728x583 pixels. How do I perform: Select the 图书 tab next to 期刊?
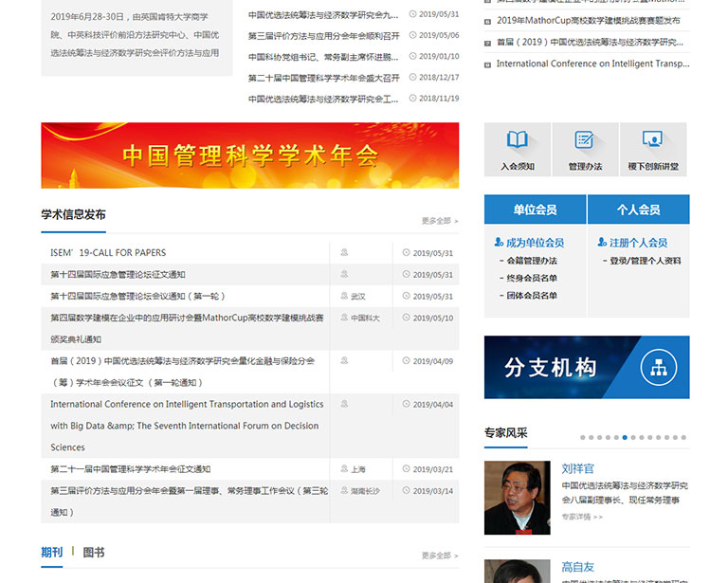94,553
